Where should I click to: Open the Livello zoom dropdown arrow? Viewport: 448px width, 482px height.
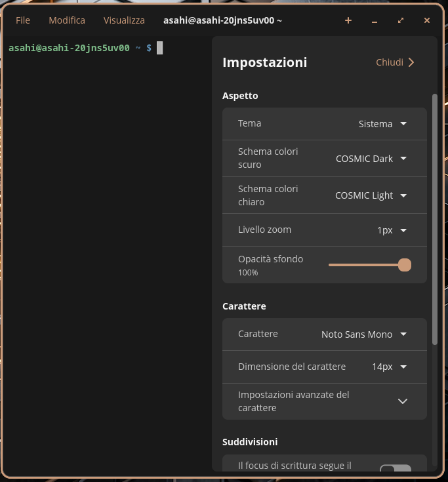pos(403,230)
